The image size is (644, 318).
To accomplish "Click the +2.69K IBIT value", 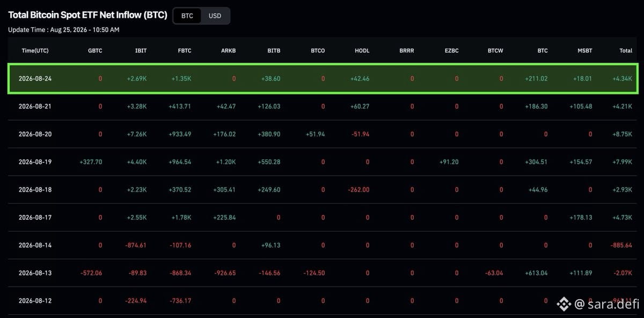I will pos(137,78).
